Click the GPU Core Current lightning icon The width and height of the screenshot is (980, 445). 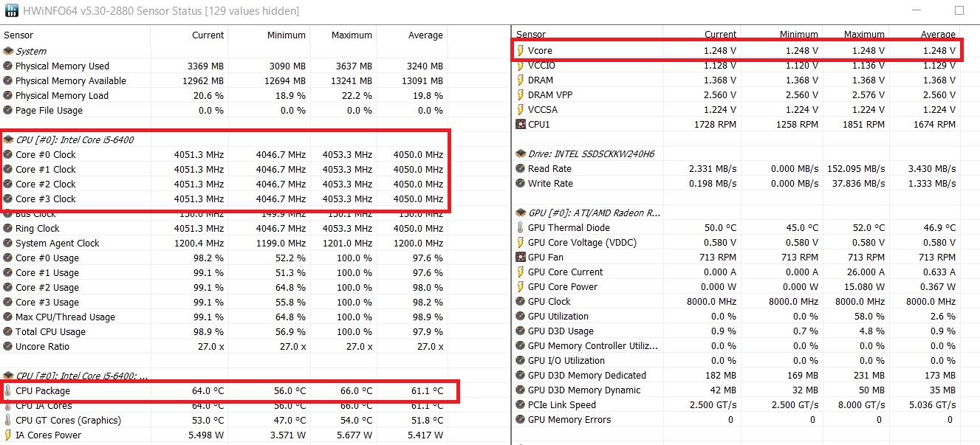521,272
